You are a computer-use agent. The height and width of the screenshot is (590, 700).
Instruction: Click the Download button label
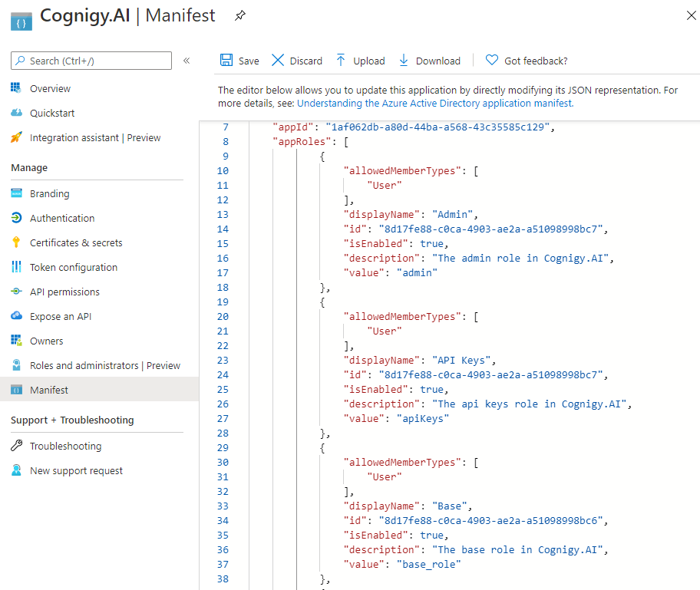pyautogui.click(x=438, y=61)
